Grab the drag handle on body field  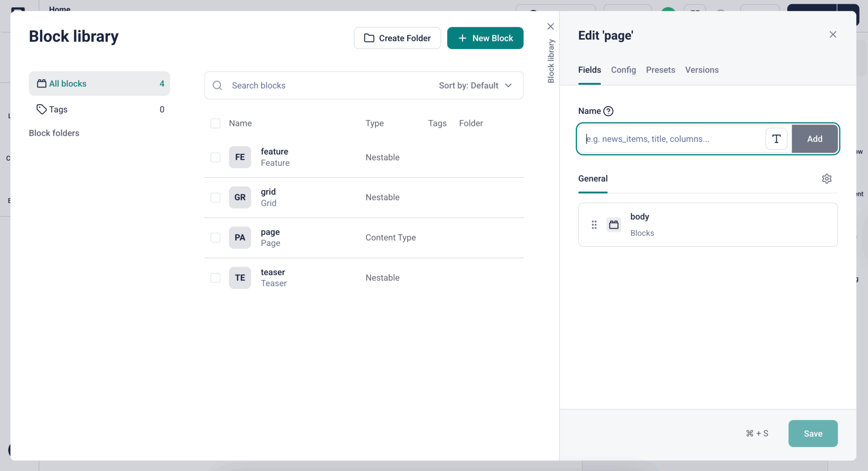tap(594, 225)
